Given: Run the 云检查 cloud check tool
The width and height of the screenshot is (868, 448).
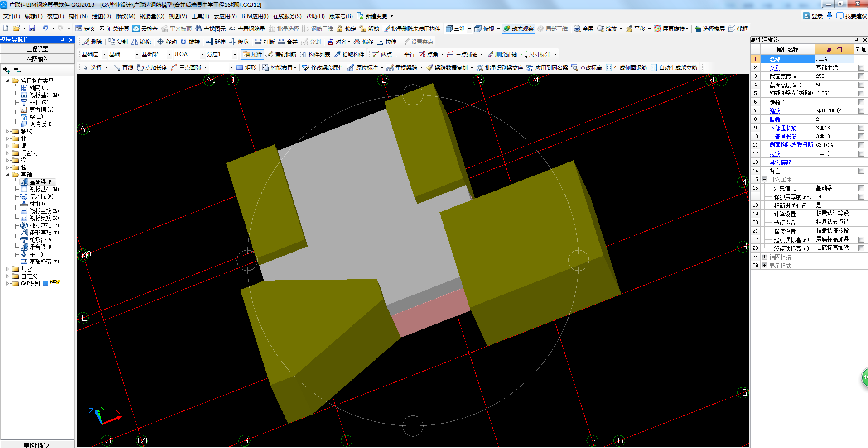Looking at the screenshot, I should tap(145, 29).
